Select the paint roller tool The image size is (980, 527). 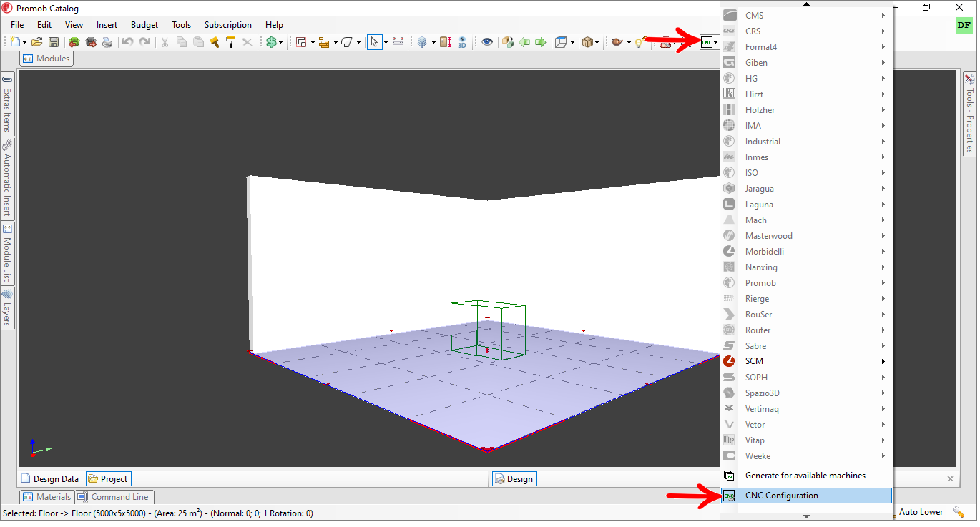[230, 42]
